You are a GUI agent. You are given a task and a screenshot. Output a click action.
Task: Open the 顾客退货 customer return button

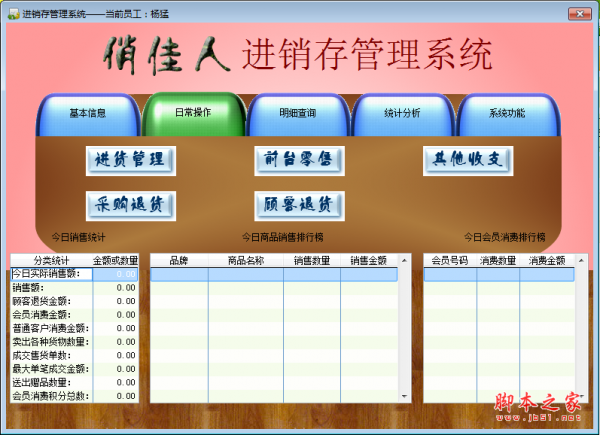click(x=299, y=206)
